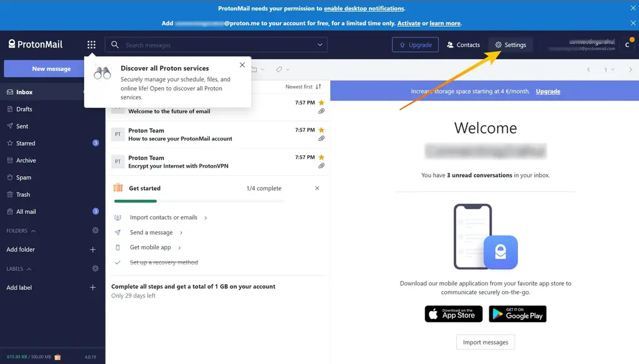Click the Upgrade button in the header
Screen dimensions: 639x364
pyautogui.click(x=415, y=45)
